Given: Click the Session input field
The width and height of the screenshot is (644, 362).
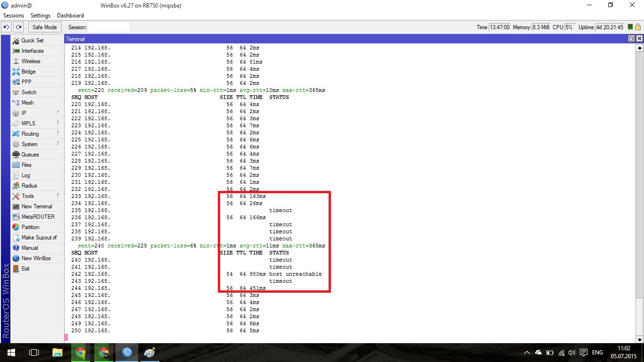Looking at the screenshot, I should 108,27.
